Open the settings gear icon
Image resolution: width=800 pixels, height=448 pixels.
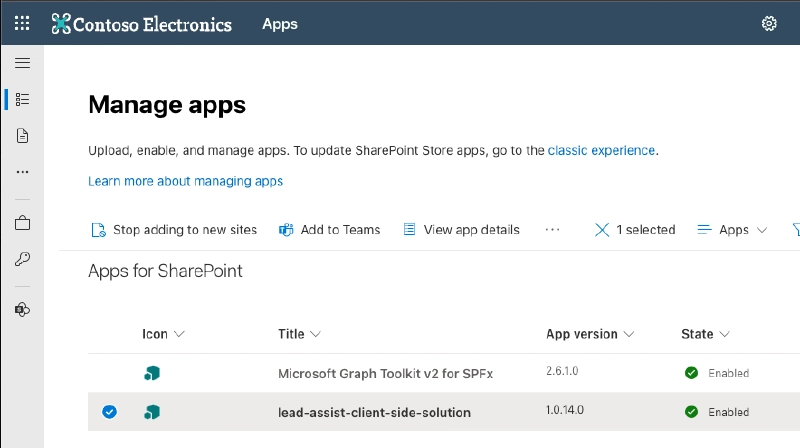point(769,23)
